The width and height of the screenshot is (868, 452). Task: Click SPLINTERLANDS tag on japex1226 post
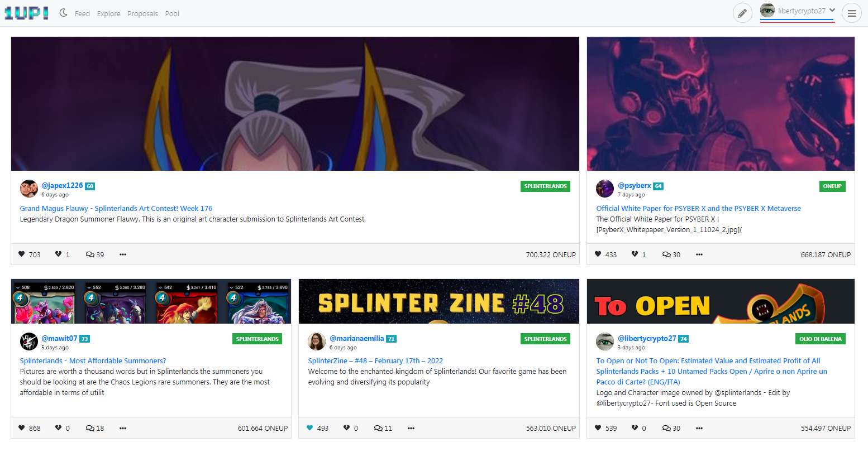pyautogui.click(x=545, y=186)
